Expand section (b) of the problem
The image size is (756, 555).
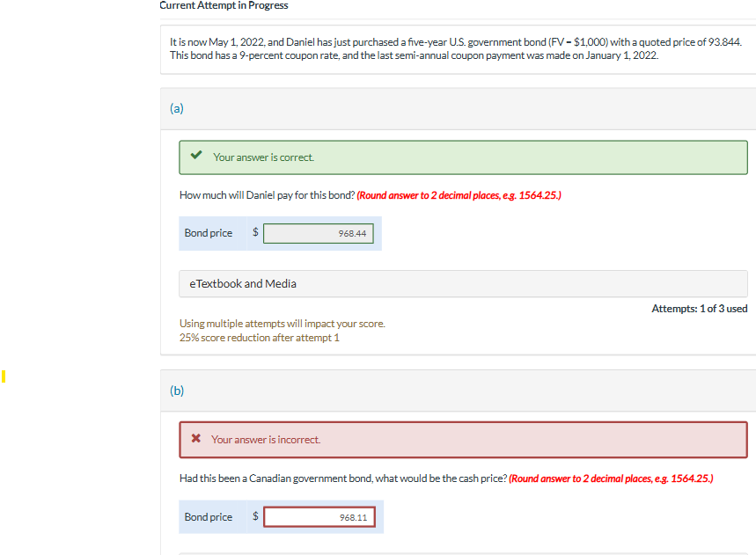coord(176,391)
